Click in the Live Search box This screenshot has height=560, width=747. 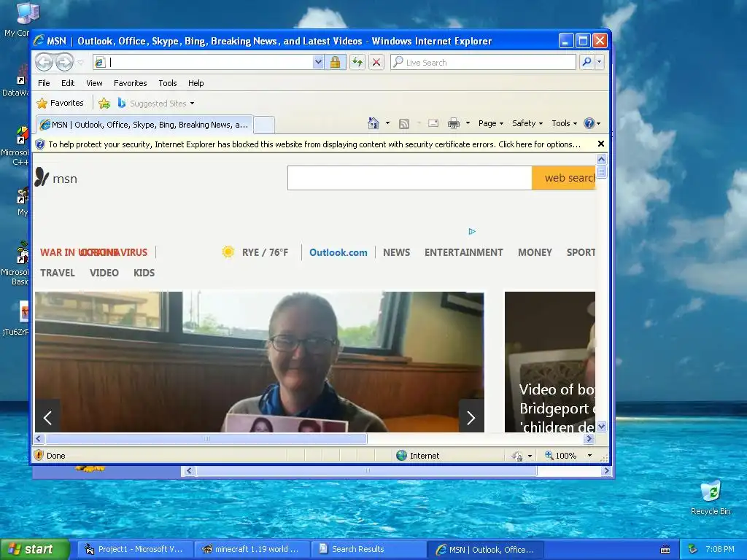483,63
